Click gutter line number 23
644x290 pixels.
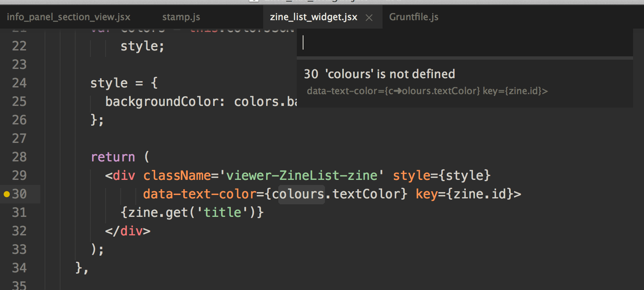click(x=19, y=64)
